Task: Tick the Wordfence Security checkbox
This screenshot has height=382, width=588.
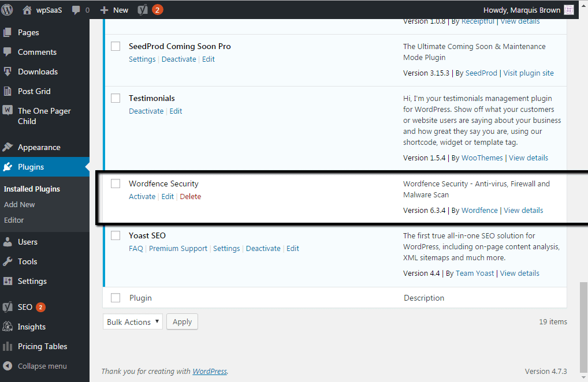Action: coord(116,183)
